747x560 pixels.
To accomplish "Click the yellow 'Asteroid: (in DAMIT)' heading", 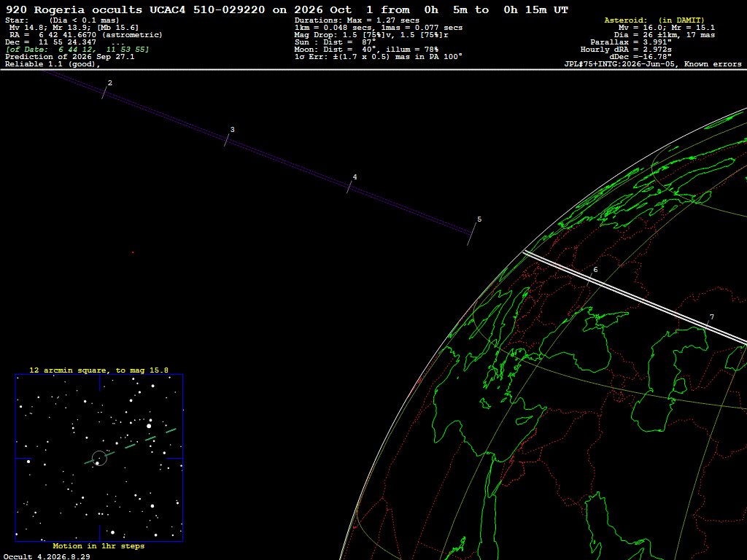I will (x=654, y=20).
